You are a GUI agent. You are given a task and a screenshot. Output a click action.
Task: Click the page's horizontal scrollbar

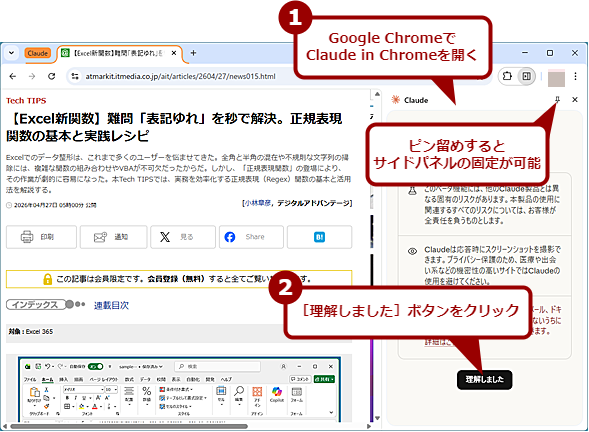129,426
